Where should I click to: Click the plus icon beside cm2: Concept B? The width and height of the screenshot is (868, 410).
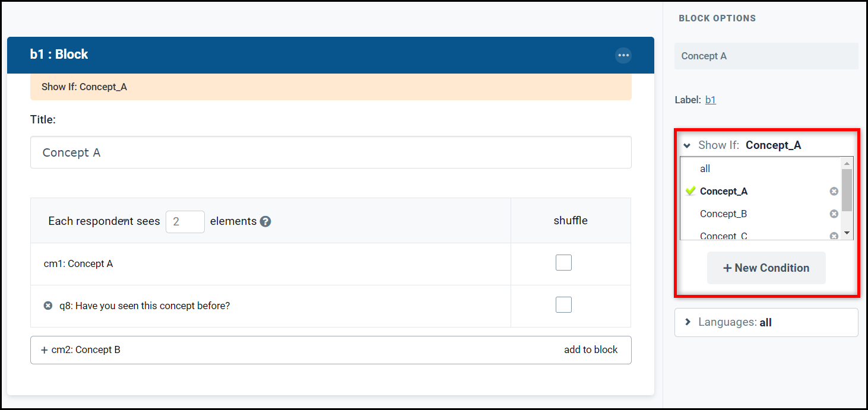pos(44,350)
